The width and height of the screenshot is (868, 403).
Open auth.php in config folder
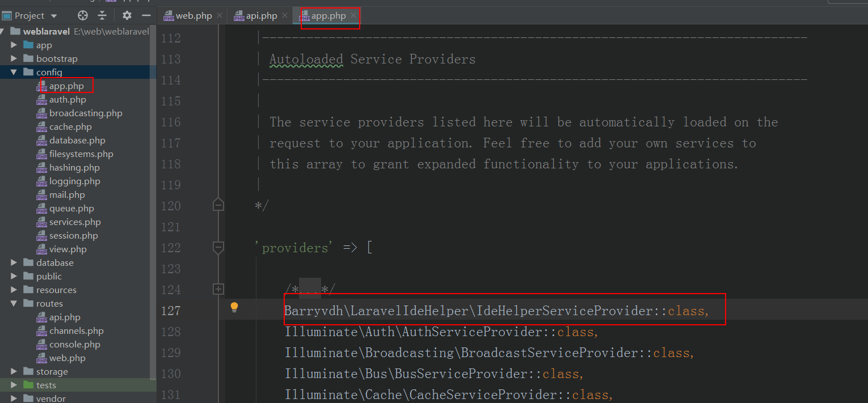click(x=68, y=100)
